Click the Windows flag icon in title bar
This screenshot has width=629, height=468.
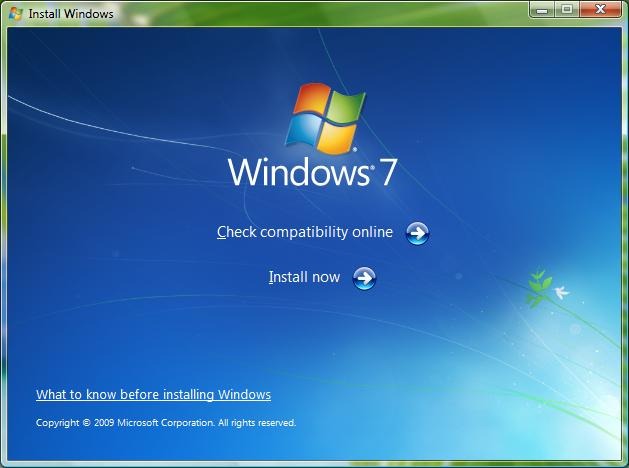coord(15,14)
